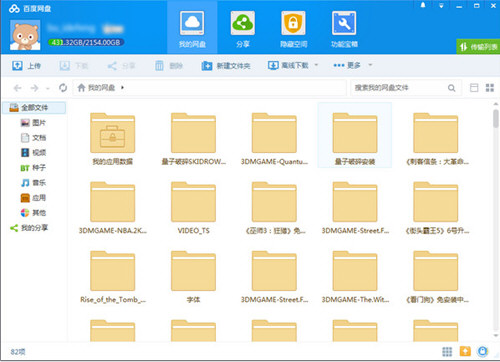Open the 功能宝箱 tab
Screen dimensions: 500x362
(344, 29)
